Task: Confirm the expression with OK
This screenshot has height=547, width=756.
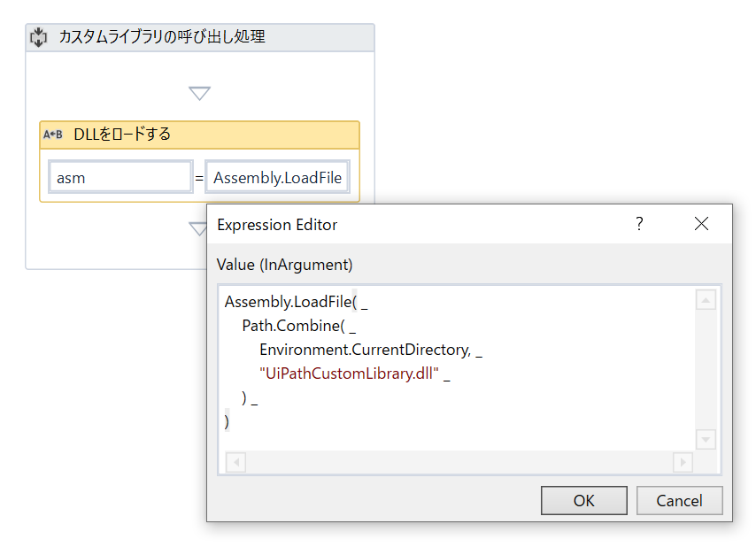Action: coord(584,501)
